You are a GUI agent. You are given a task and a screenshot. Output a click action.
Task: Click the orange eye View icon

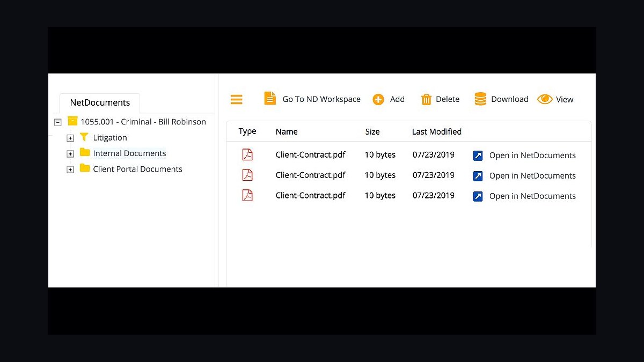pos(545,99)
